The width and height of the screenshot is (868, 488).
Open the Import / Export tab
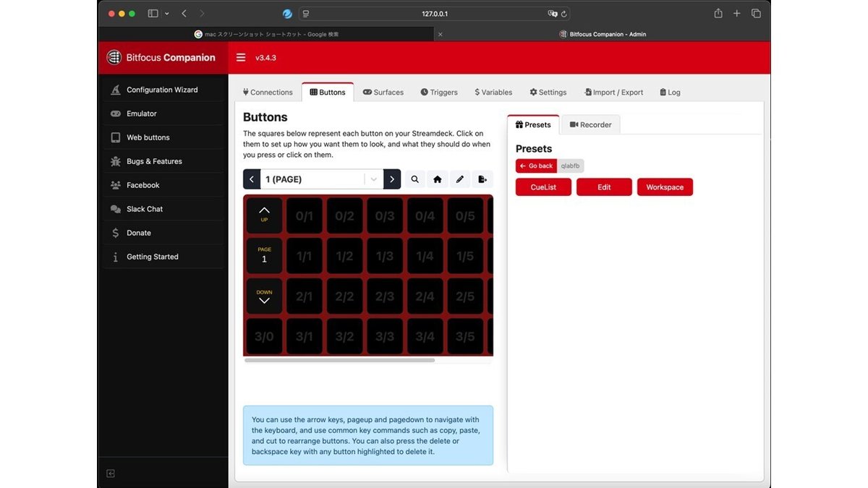[x=613, y=93]
